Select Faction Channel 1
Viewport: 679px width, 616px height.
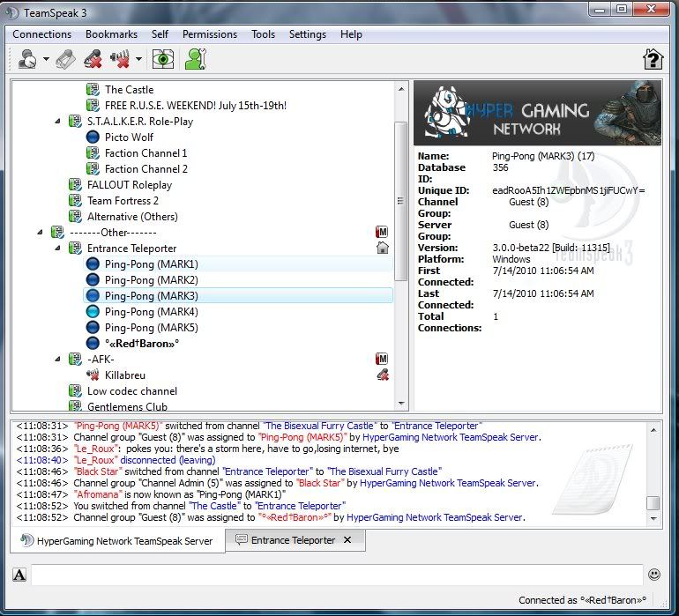point(145,153)
